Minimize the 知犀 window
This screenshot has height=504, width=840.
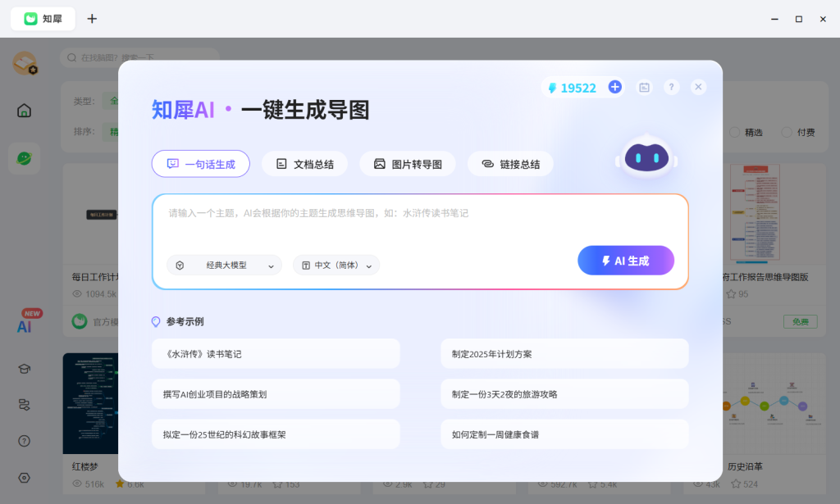774,19
